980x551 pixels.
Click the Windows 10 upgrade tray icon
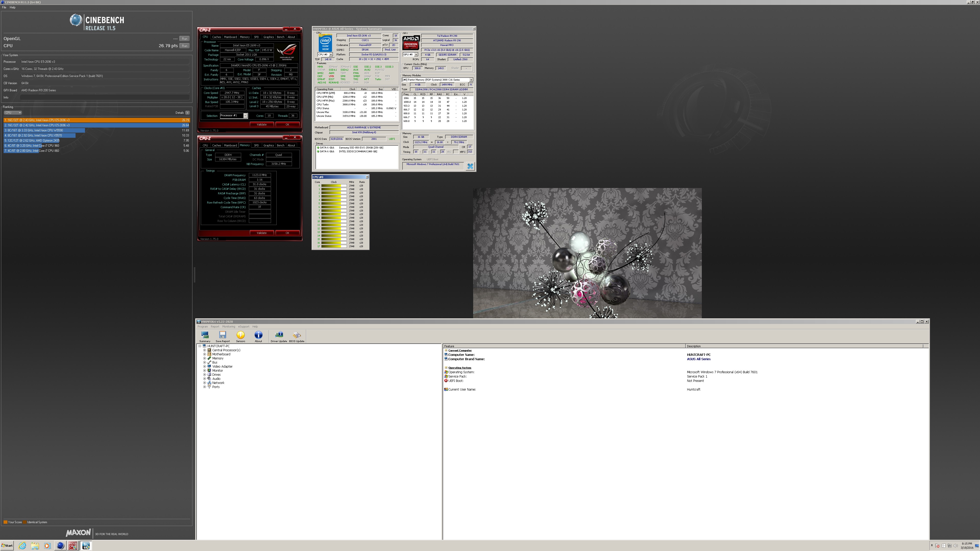944,546
